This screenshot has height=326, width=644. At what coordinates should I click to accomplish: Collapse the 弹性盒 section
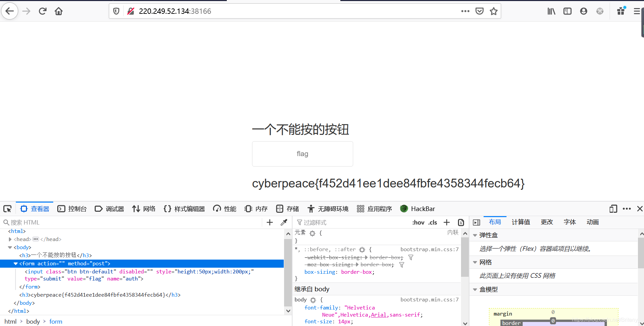(475, 235)
